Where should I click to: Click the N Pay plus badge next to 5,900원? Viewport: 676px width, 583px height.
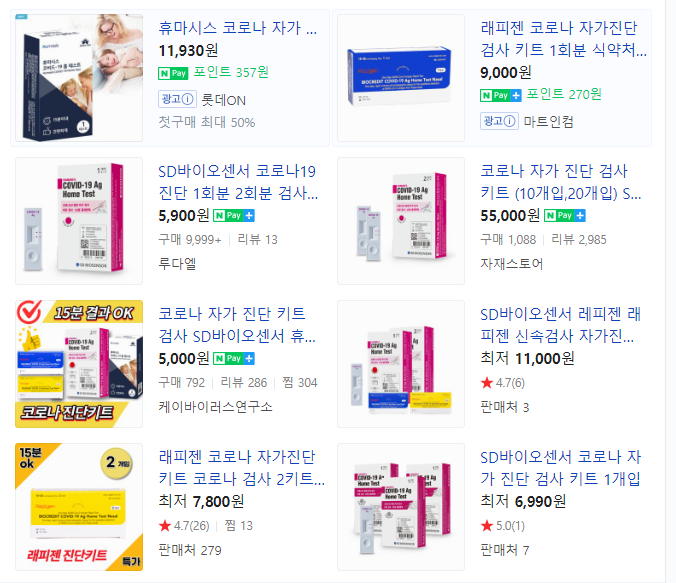234,215
